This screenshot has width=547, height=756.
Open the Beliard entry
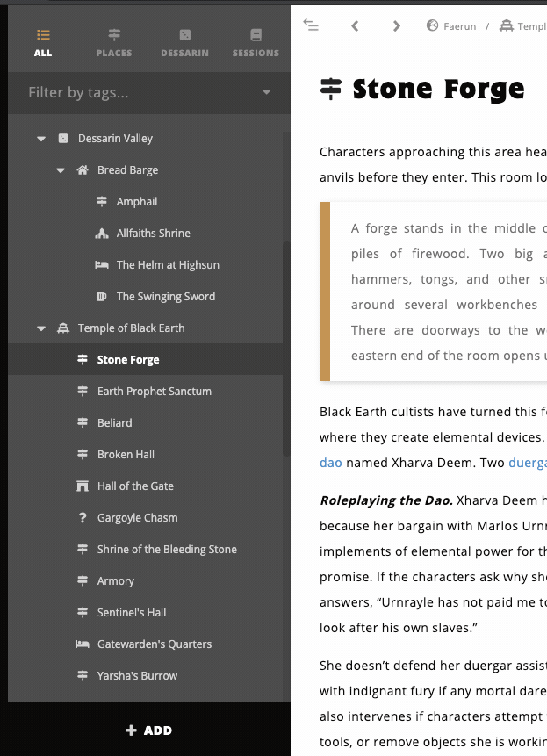(115, 423)
